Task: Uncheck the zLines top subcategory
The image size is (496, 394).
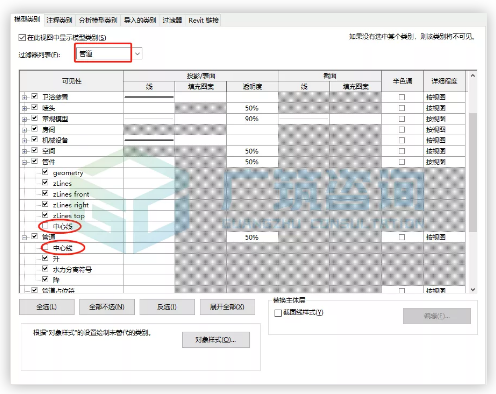Action: click(x=45, y=215)
